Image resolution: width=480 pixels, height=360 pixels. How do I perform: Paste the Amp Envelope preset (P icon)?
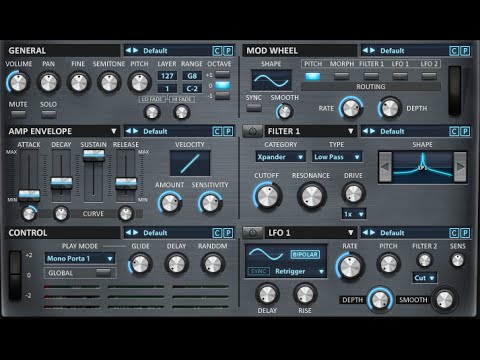point(228,131)
